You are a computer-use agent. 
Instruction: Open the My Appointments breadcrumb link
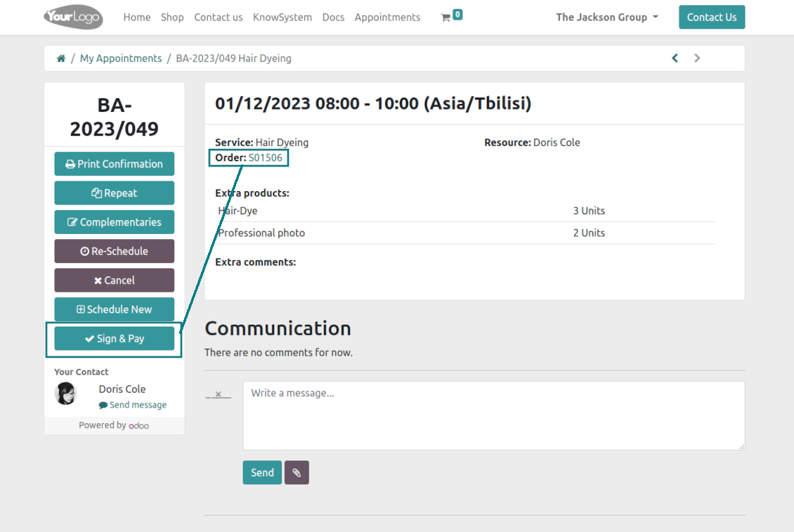tap(121, 58)
